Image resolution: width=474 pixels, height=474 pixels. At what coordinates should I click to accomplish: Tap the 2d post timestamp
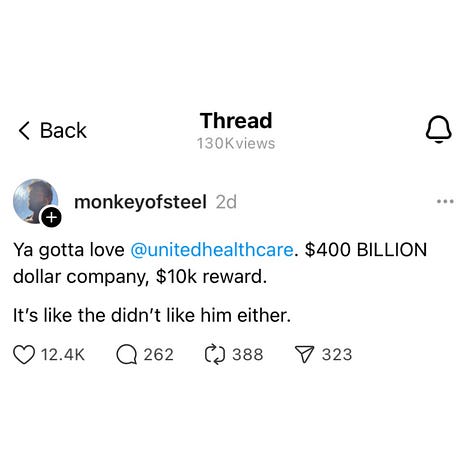point(226,202)
